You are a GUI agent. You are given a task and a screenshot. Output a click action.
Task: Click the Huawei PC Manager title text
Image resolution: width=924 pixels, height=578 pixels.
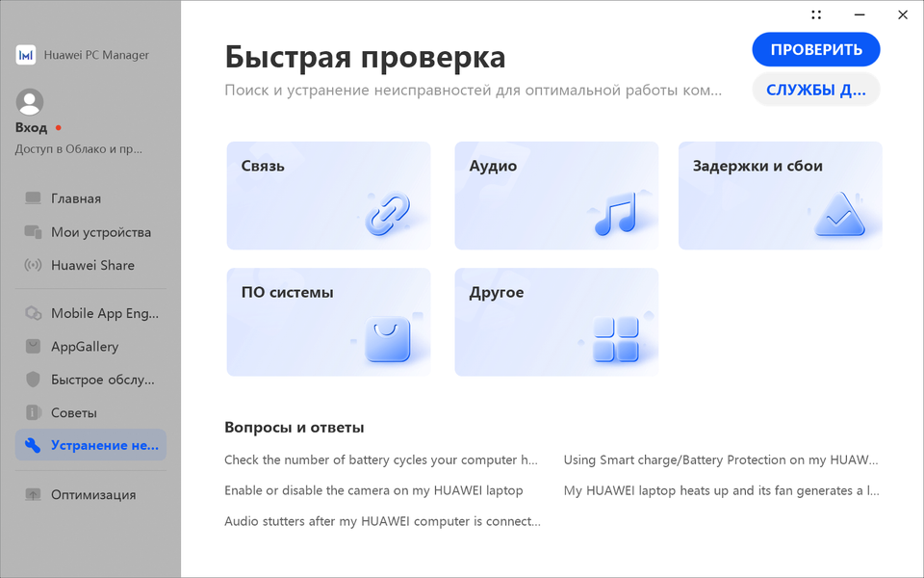click(x=96, y=55)
